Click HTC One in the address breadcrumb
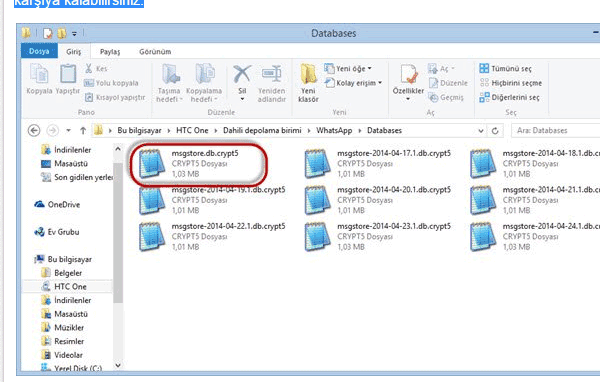Viewport: 600px width, 382px height. 192,131
